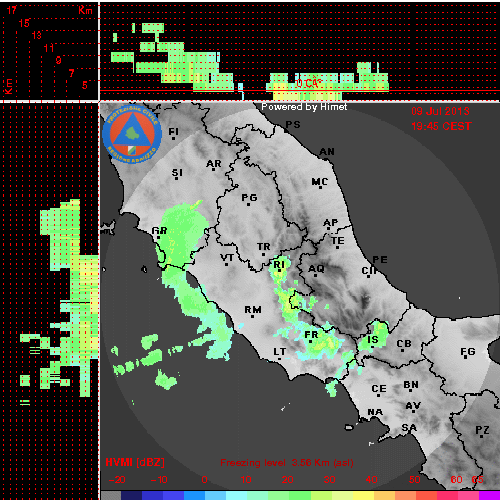Click the FR city label

(311, 335)
